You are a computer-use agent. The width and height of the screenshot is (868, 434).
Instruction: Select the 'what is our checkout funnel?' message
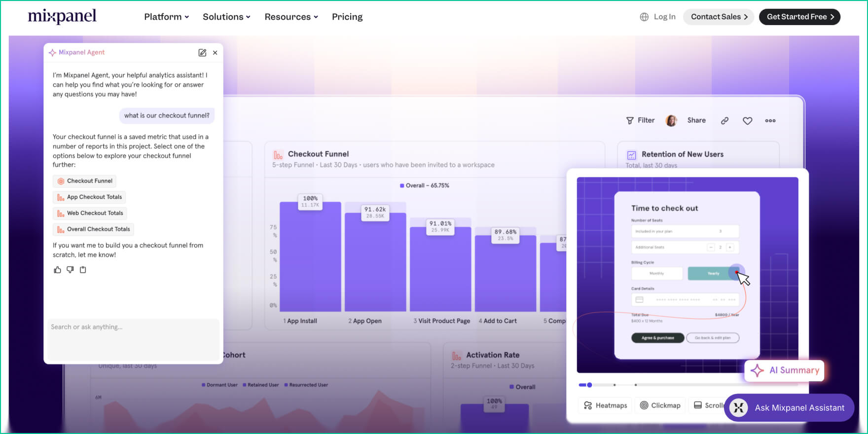pyautogui.click(x=167, y=115)
